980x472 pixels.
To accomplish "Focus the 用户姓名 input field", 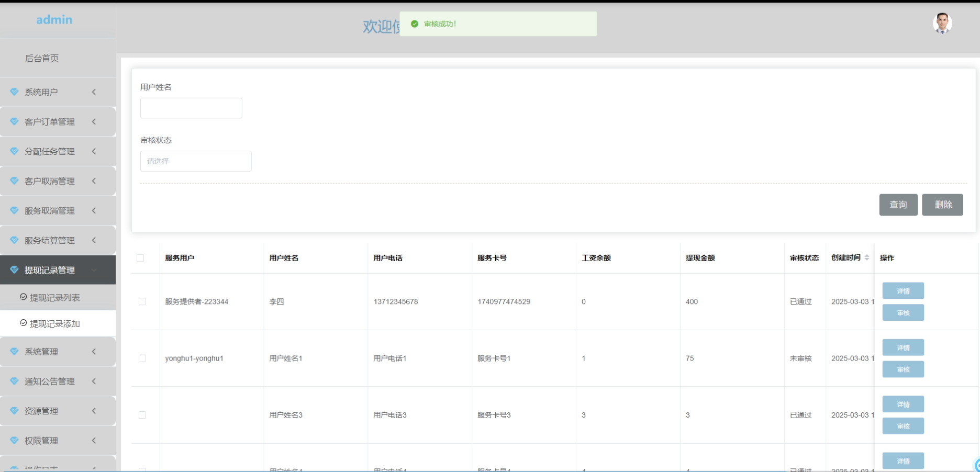I will pos(191,108).
